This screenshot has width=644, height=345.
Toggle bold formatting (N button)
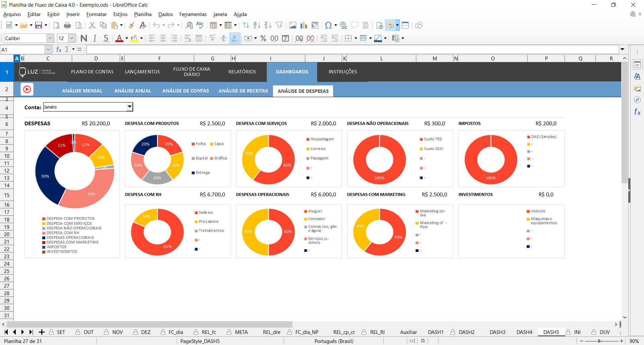(x=84, y=39)
